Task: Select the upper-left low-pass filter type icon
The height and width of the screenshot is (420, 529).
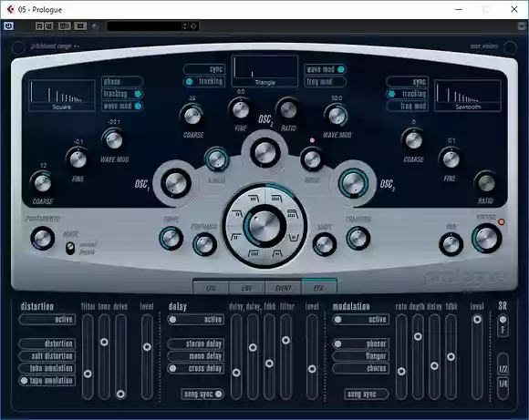Action: pyautogui.click(x=254, y=199)
